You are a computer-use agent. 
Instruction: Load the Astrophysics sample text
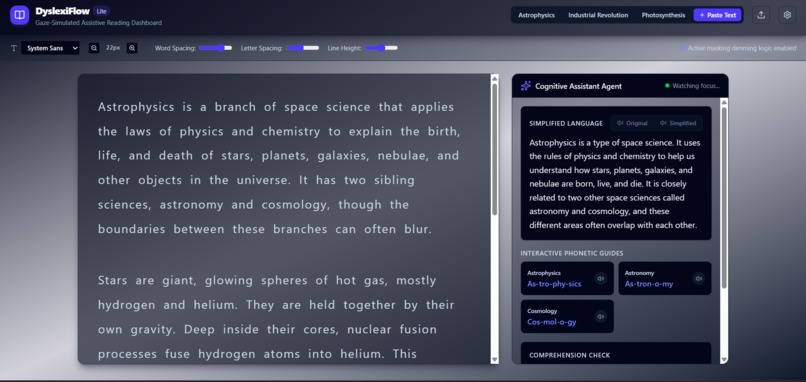[536, 15]
